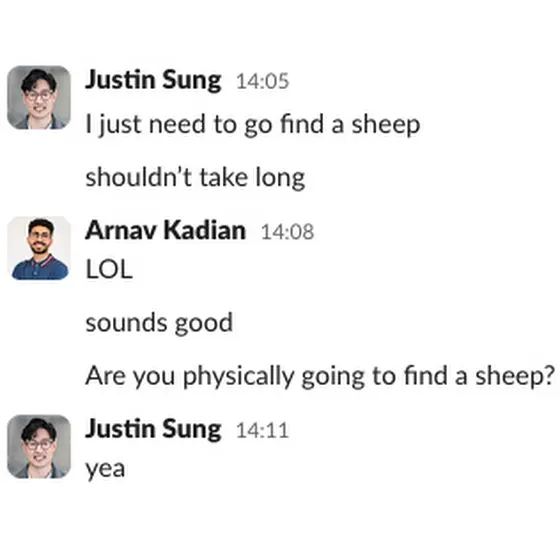
Task: Click the Arnav Kadian sender name
Action: 165,230
